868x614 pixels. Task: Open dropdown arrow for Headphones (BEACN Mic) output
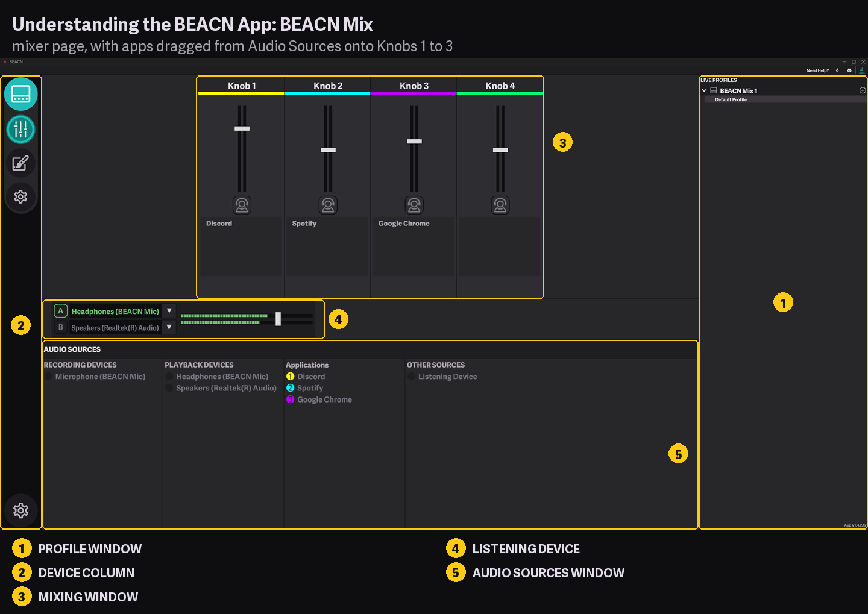(x=169, y=311)
